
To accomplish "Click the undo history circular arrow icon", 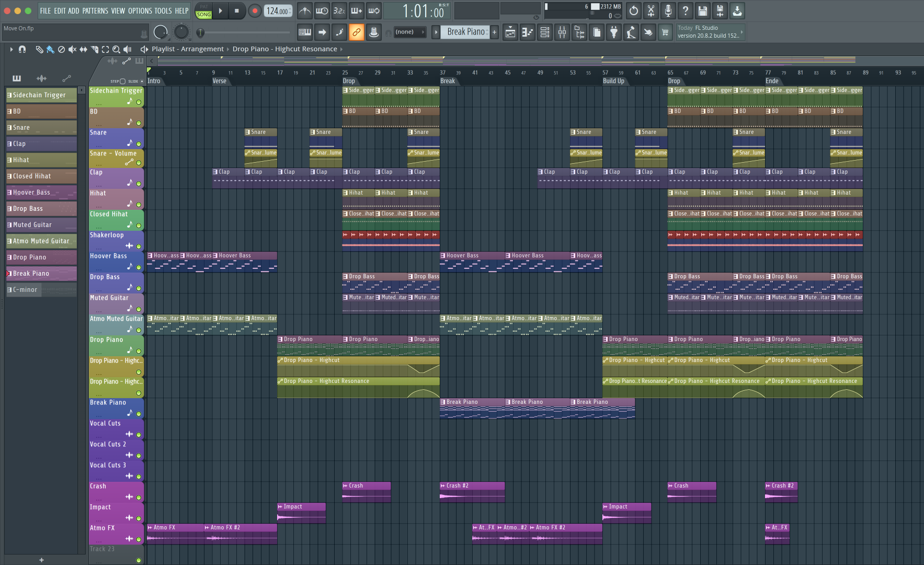I will (x=634, y=10).
